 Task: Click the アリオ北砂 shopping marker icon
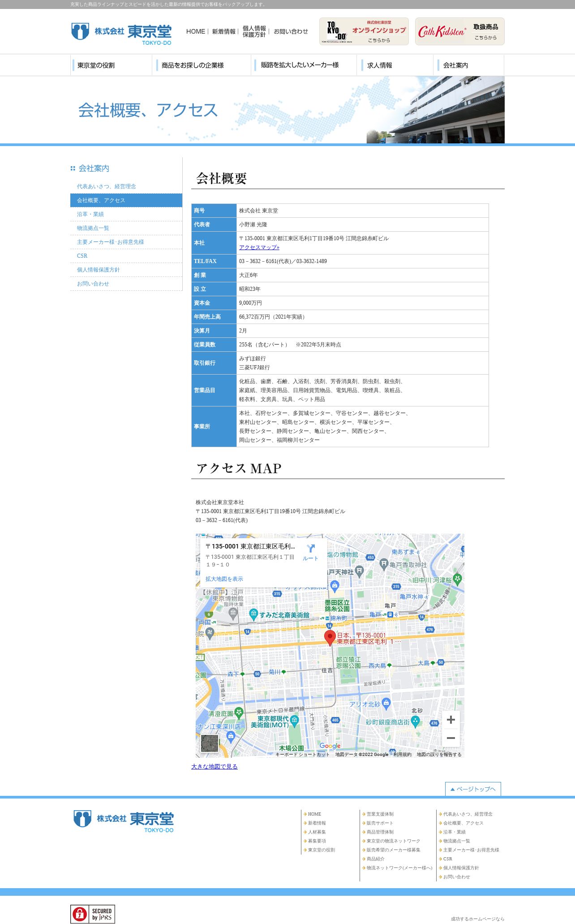(386, 703)
